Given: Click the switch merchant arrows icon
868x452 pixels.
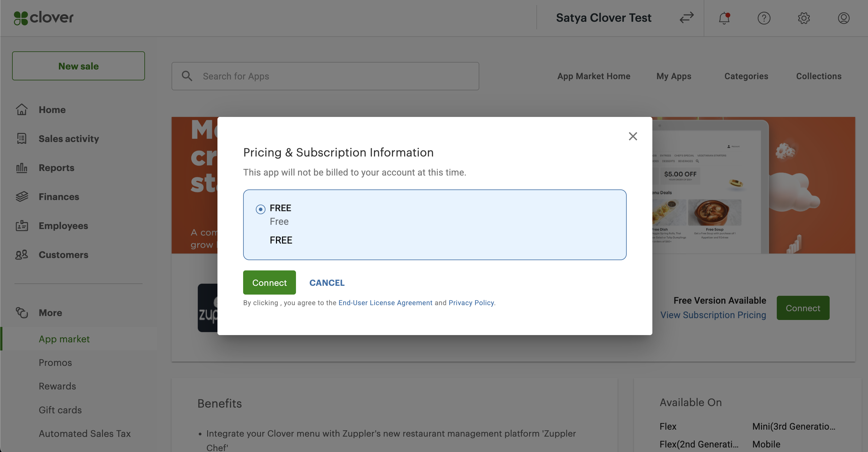Looking at the screenshot, I should click(686, 18).
